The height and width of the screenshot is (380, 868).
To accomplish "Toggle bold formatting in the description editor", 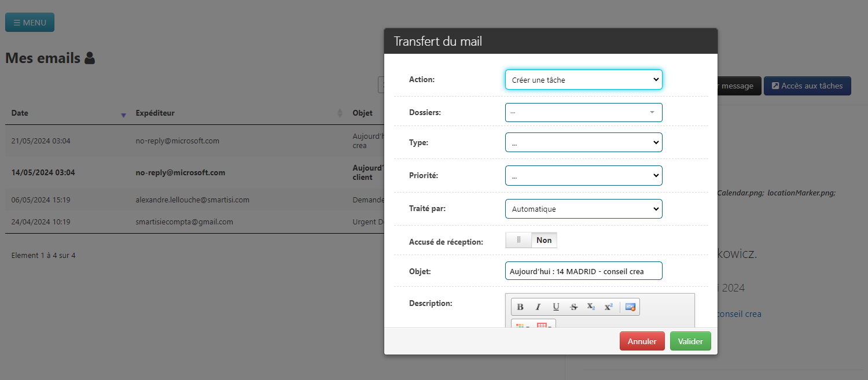I will point(520,307).
